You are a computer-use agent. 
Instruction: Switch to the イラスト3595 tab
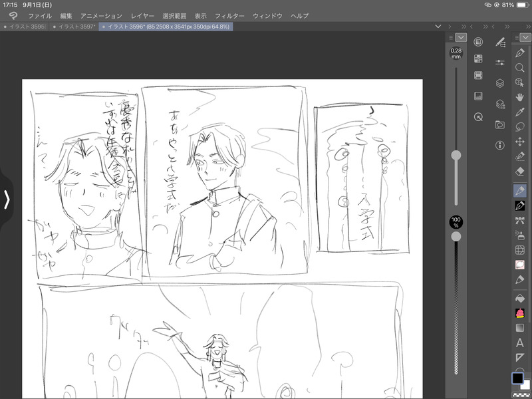click(x=25, y=27)
